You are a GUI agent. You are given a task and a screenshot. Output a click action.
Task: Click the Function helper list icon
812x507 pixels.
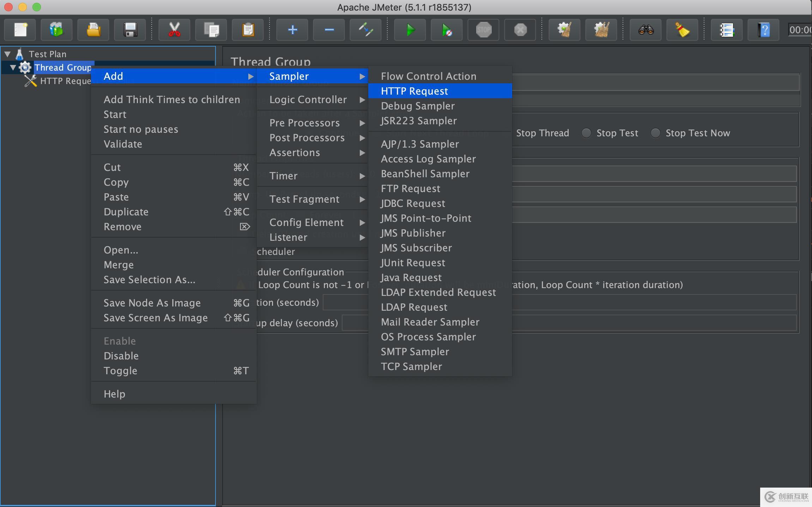(727, 30)
